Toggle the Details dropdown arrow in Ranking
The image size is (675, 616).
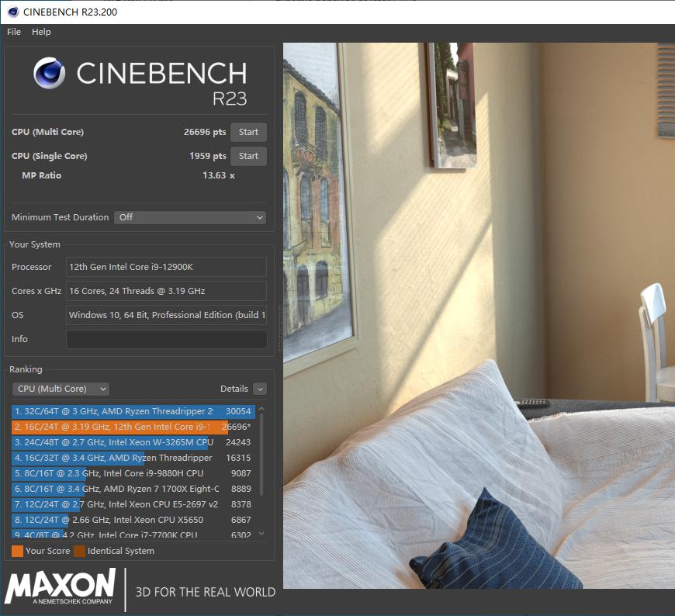click(260, 389)
